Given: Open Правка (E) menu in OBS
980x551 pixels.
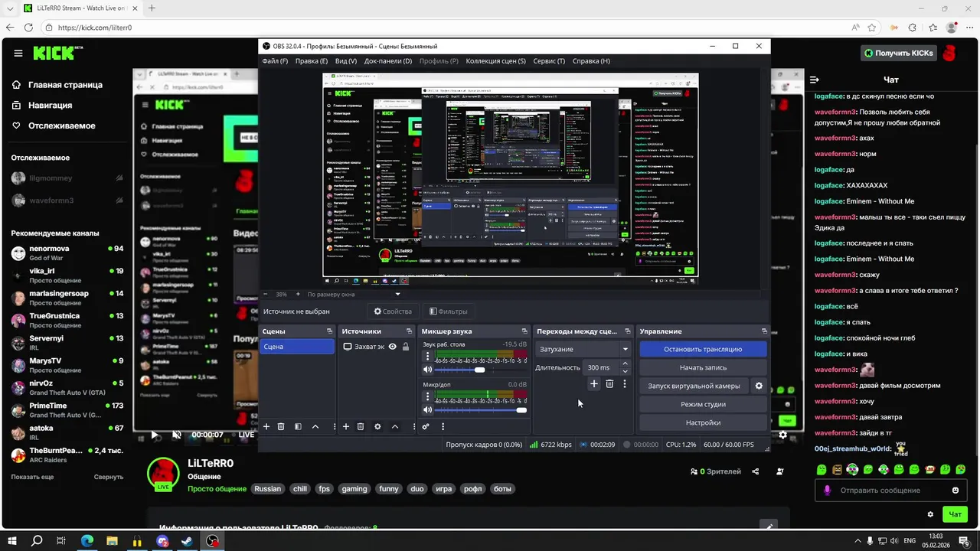Looking at the screenshot, I should click(x=312, y=61).
